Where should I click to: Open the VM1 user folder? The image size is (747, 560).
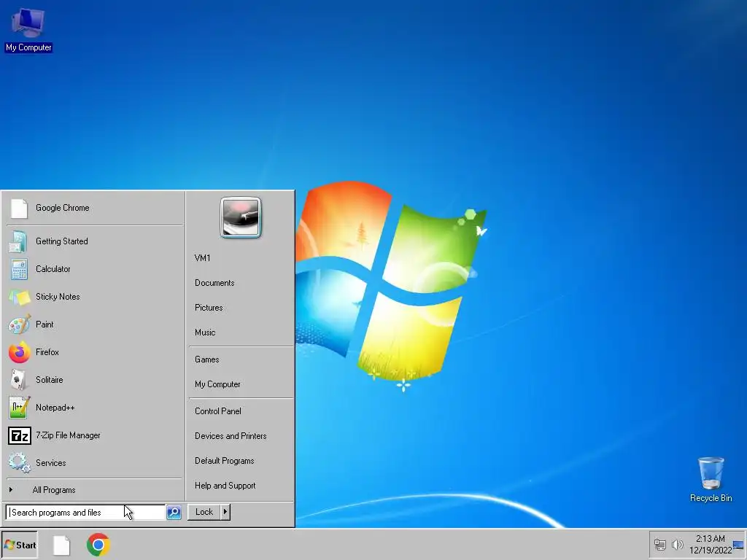coord(203,258)
